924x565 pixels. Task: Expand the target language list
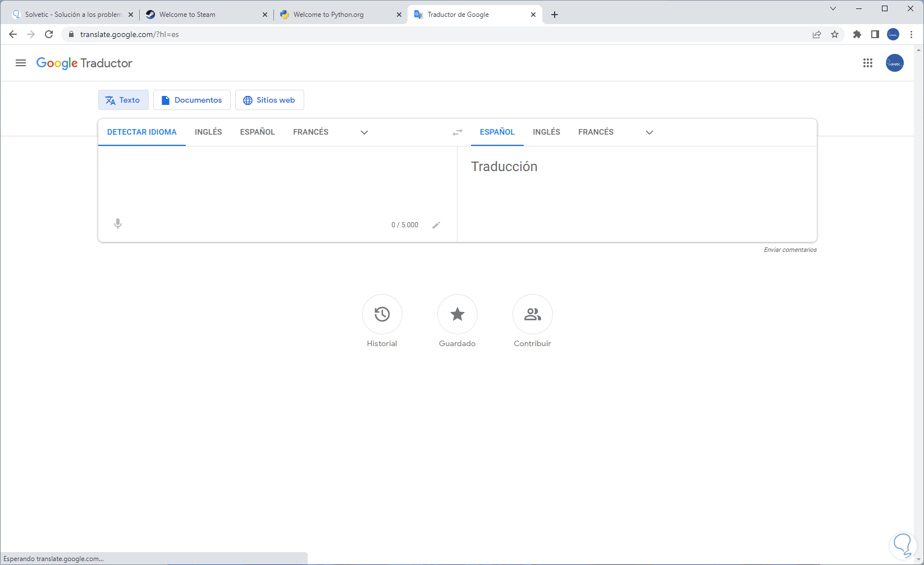[649, 132]
